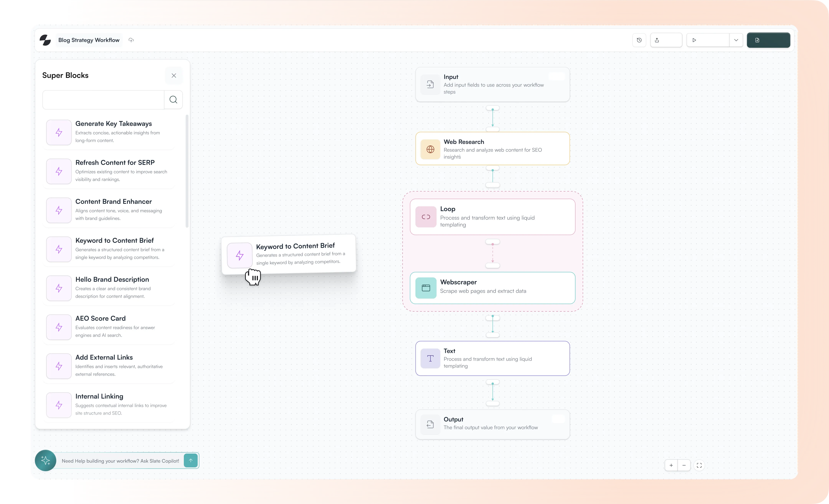This screenshot has height=504, width=829.
Task: Click the Web Research globe icon
Action: [x=430, y=149]
